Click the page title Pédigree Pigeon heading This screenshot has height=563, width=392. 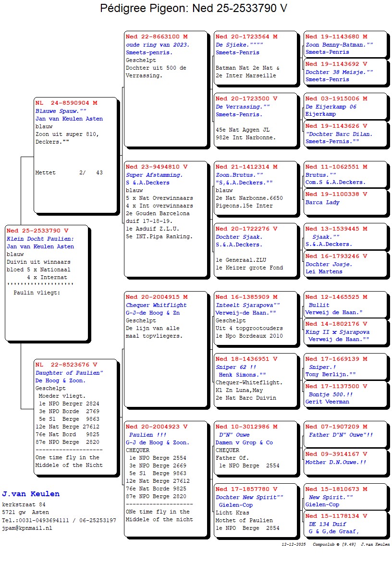194,9
